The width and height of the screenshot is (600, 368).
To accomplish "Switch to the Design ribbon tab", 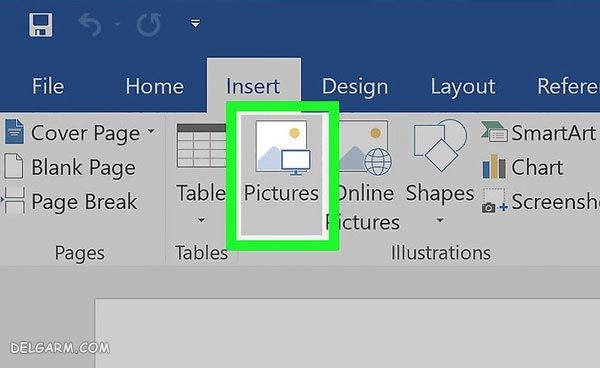I will click(355, 86).
